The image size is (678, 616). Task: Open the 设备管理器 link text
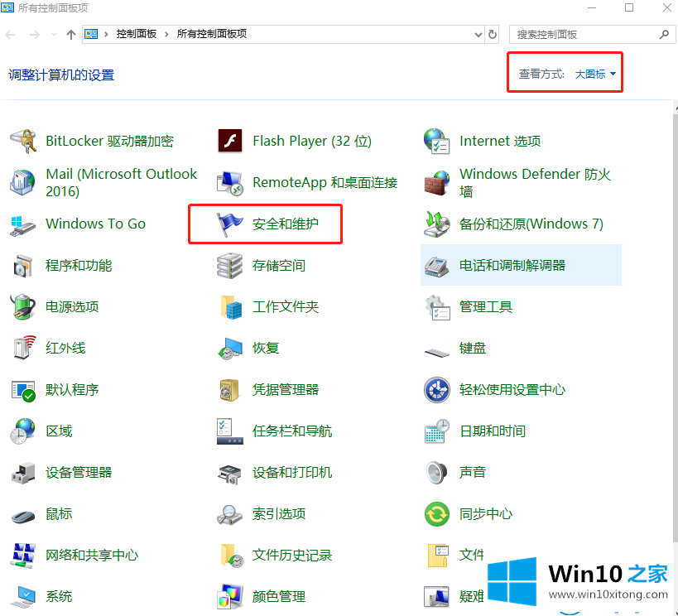(x=79, y=473)
